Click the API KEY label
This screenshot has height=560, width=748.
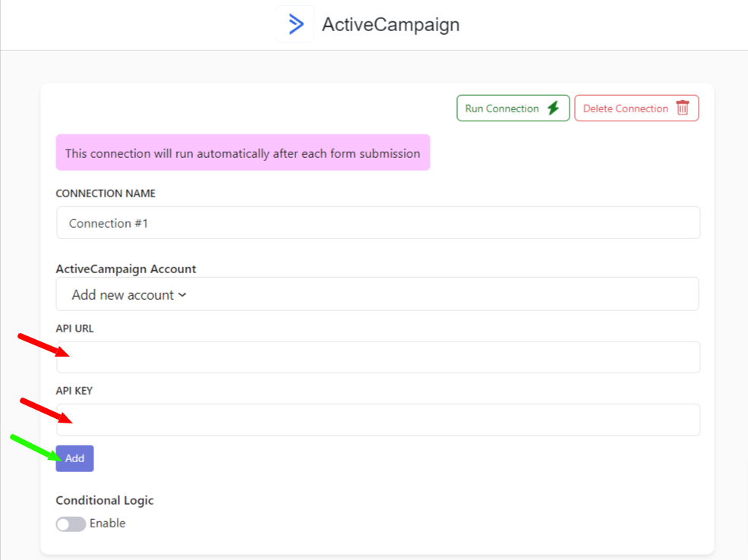[x=74, y=391]
